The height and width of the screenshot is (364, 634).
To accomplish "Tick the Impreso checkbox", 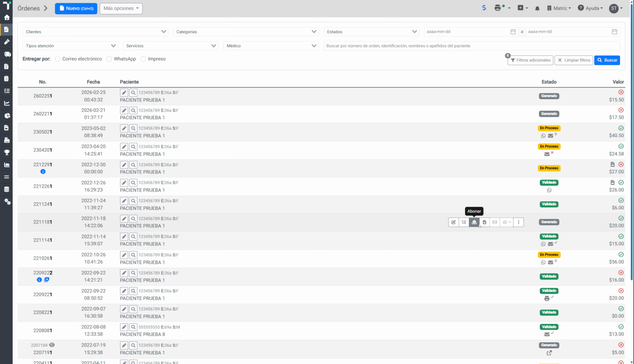I will point(143,59).
